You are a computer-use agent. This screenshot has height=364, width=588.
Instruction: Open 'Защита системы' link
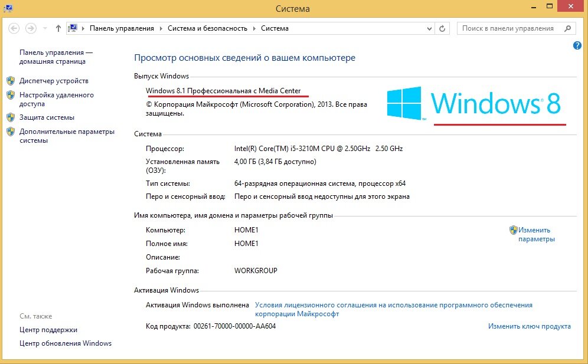47,117
